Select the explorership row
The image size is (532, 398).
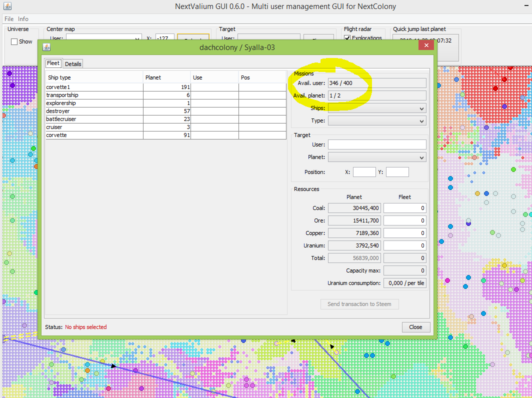click(166, 103)
